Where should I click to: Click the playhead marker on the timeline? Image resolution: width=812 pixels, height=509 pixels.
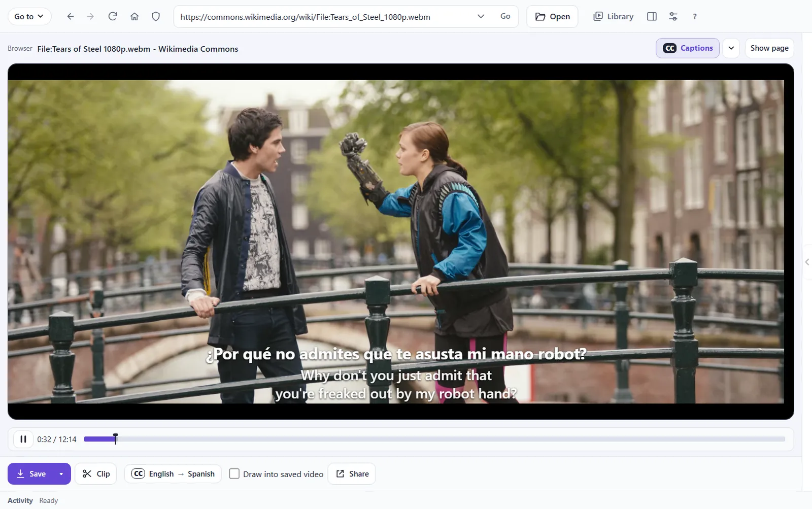pos(116,438)
